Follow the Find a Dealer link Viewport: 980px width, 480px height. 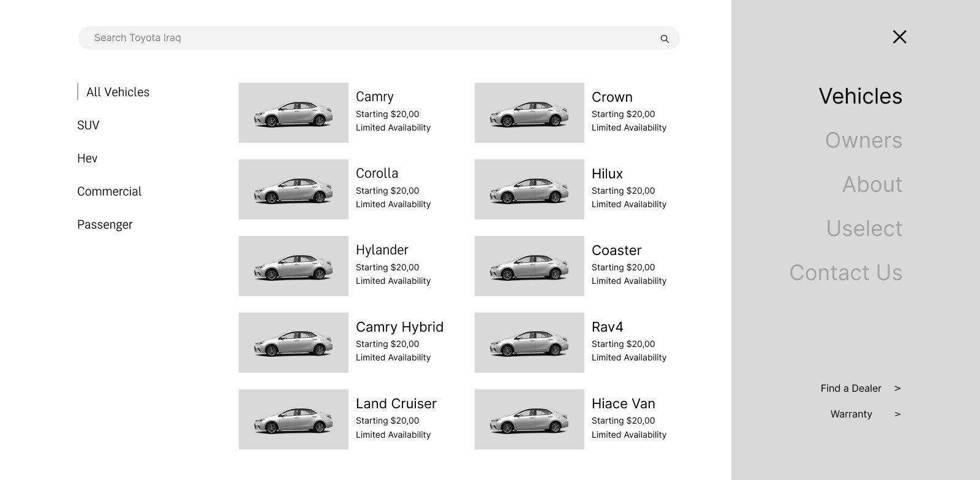(851, 388)
